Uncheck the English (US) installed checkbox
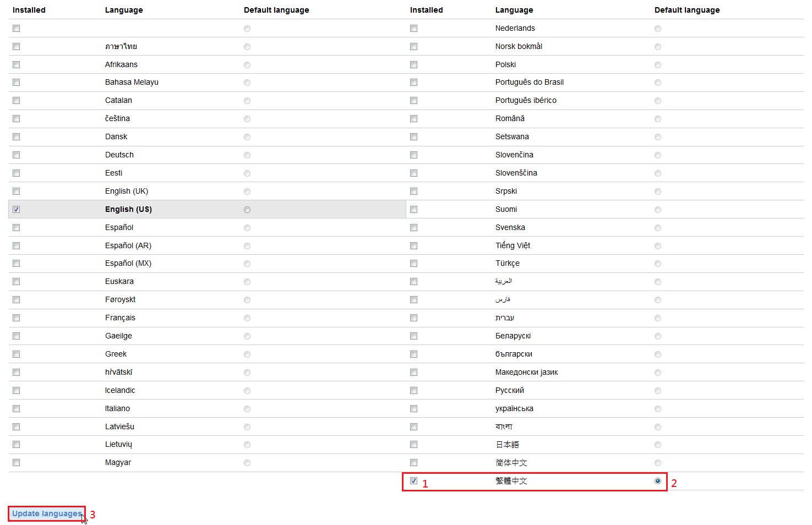Image resolution: width=812 pixels, height=525 pixels. (x=17, y=209)
